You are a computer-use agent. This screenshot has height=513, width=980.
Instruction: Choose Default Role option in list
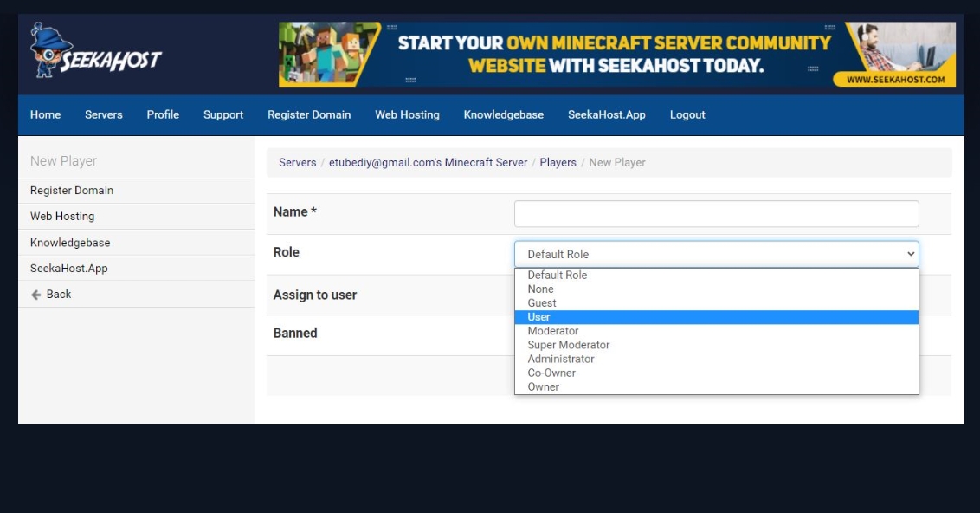click(x=716, y=275)
